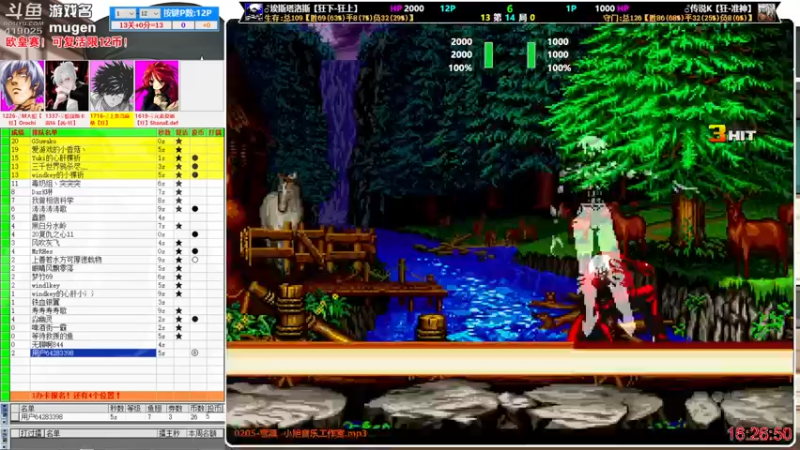Click the star in 毒奶组 row
This screenshot has width=800, height=450.
point(179,183)
